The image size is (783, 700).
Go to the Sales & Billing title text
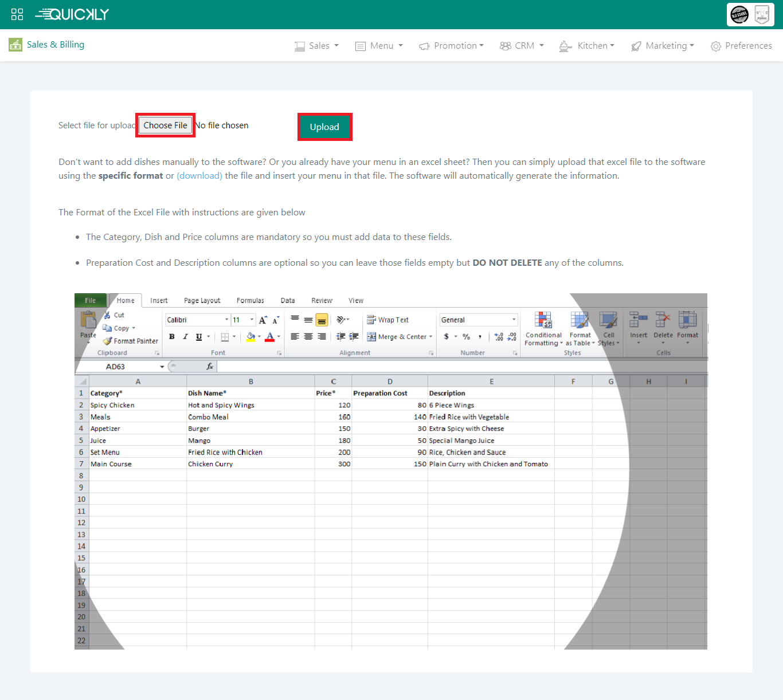pos(56,45)
